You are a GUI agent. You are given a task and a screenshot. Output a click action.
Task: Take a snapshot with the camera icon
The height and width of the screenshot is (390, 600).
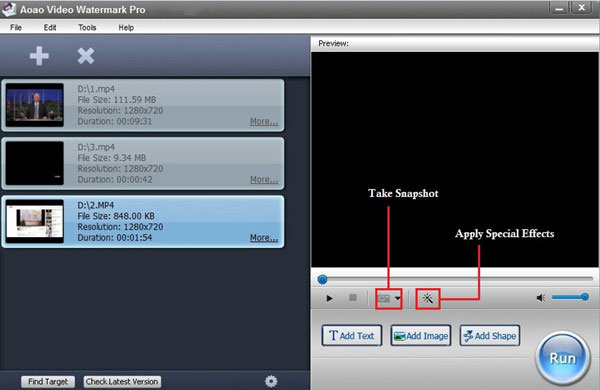point(384,298)
